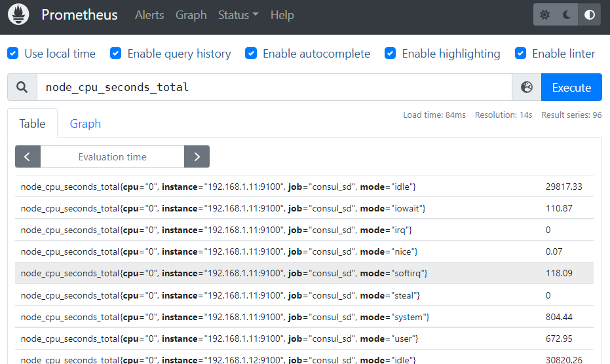Open the Alerts page

coord(149,15)
